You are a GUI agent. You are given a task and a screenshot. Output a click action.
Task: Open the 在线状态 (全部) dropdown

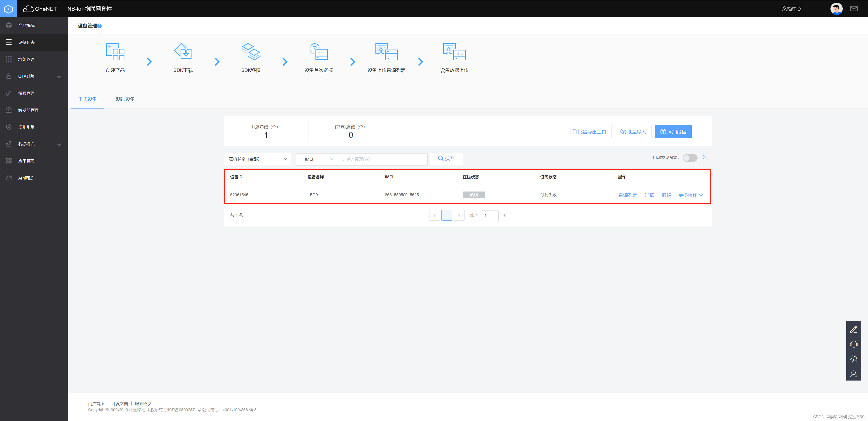257,159
